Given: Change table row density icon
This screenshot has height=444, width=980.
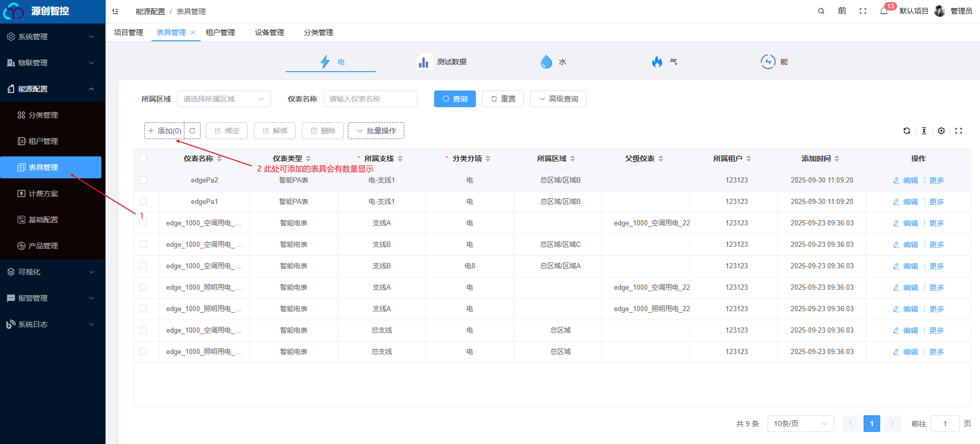Looking at the screenshot, I should (924, 131).
